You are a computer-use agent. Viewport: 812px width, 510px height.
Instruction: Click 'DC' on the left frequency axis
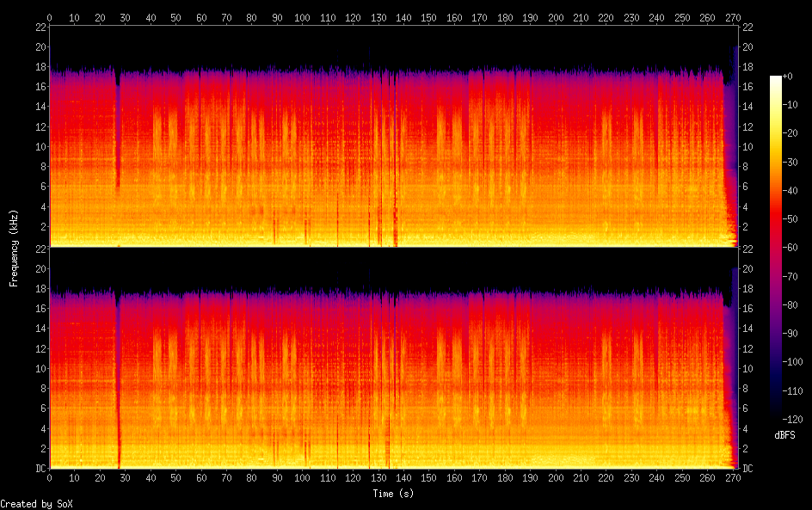point(41,469)
